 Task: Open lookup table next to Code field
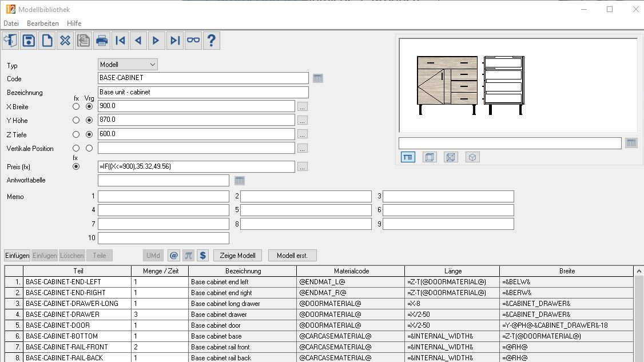coord(318,78)
